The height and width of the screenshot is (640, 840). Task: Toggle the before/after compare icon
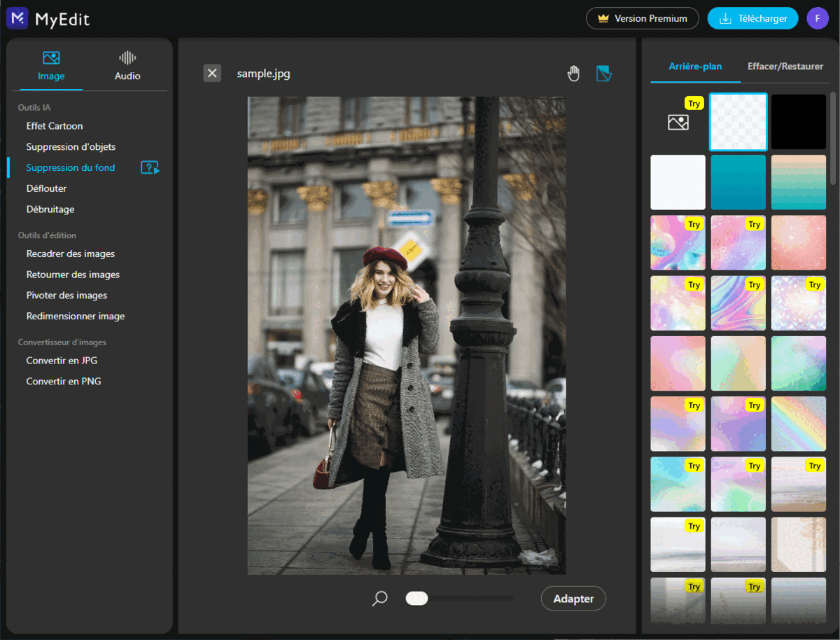(604, 74)
